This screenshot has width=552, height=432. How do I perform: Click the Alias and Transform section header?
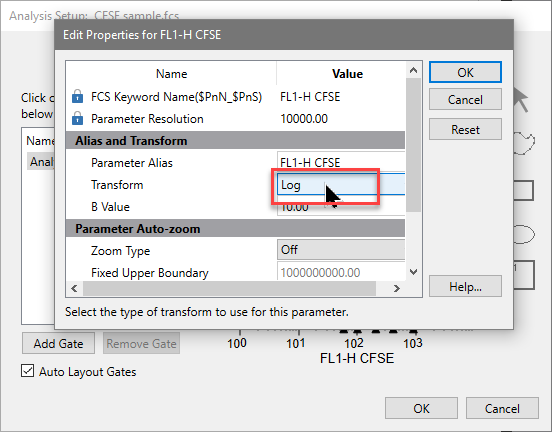235,140
